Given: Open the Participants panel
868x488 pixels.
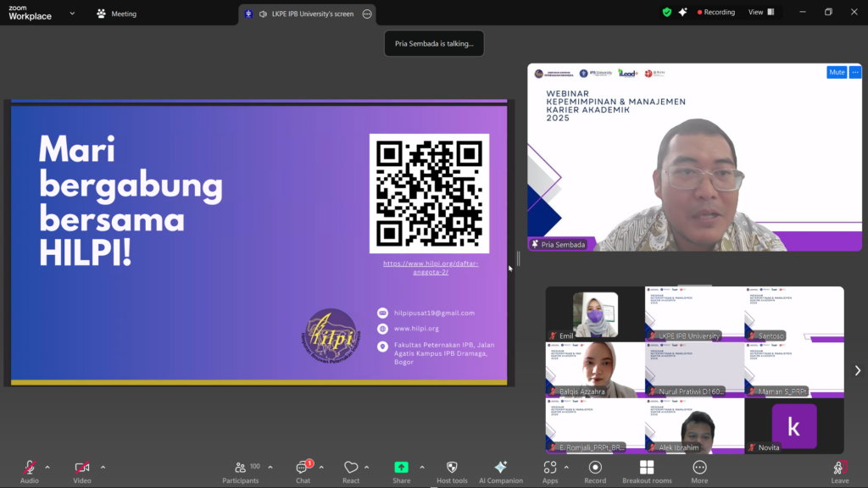Looking at the screenshot, I should point(241,471).
